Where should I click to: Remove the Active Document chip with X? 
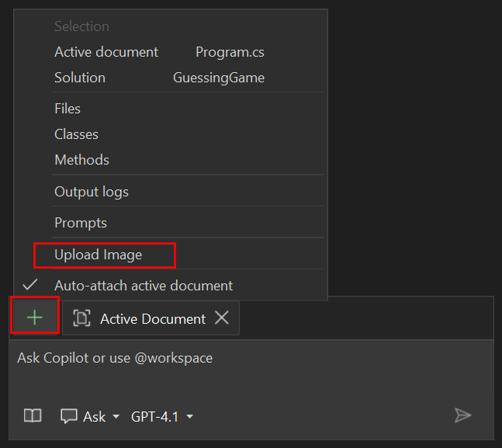222,318
